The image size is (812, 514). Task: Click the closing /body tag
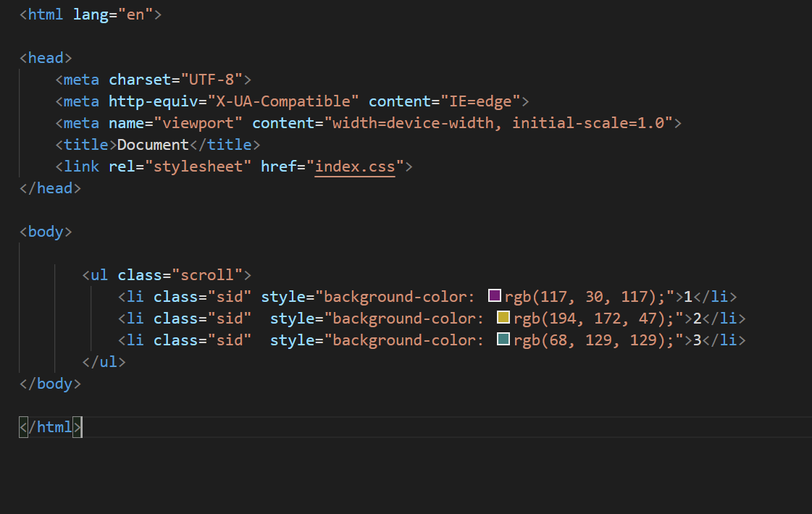tap(50, 384)
